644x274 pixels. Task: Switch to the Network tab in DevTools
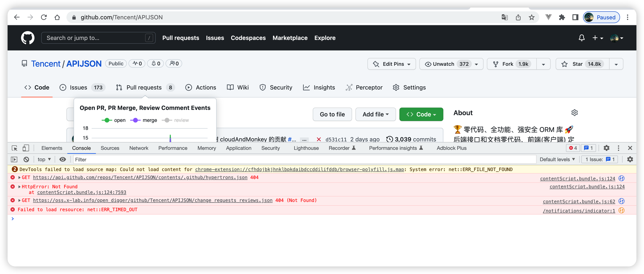[x=139, y=148]
